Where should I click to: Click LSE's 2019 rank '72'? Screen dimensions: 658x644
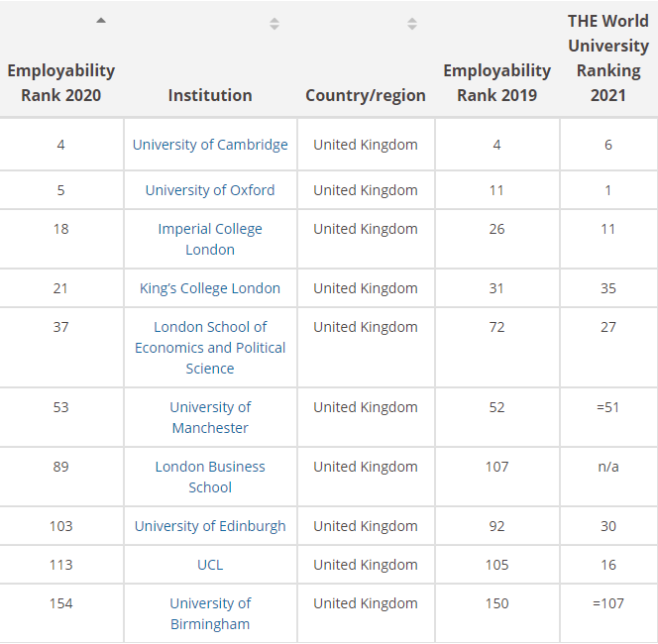pos(496,327)
